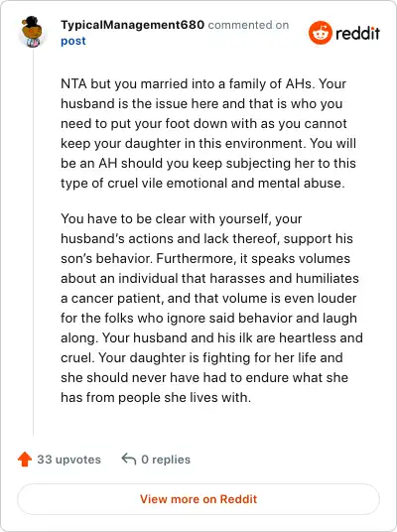Open TypicalManagement680's avatar image
The height and width of the screenshot is (532, 397).
click(x=32, y=32)
